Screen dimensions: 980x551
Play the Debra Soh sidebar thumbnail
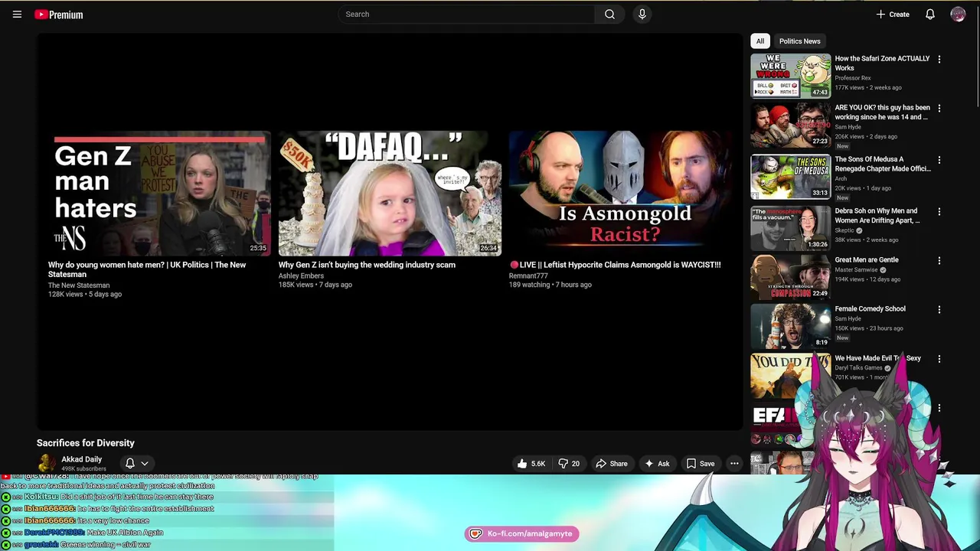[x=790, y=227]
